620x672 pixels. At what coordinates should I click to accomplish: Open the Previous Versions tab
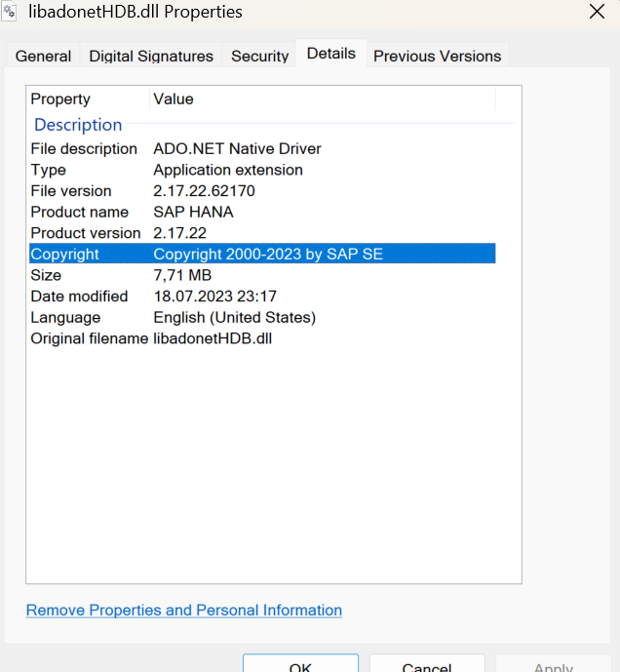tap(437, 57)
